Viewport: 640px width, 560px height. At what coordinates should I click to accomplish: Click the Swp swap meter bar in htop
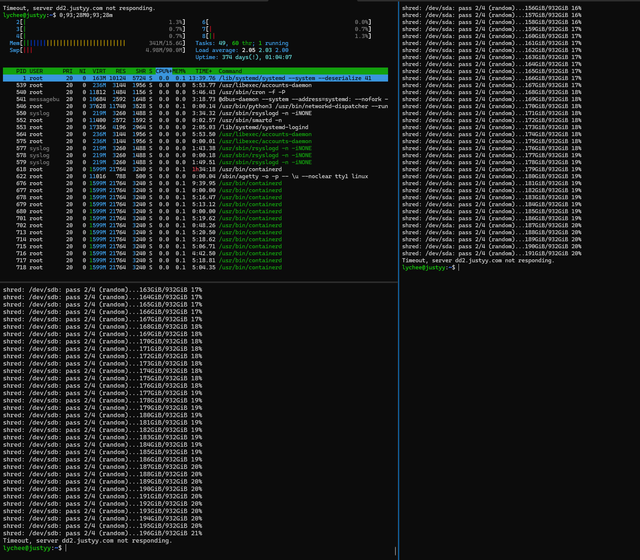click(x=97, y=50)
